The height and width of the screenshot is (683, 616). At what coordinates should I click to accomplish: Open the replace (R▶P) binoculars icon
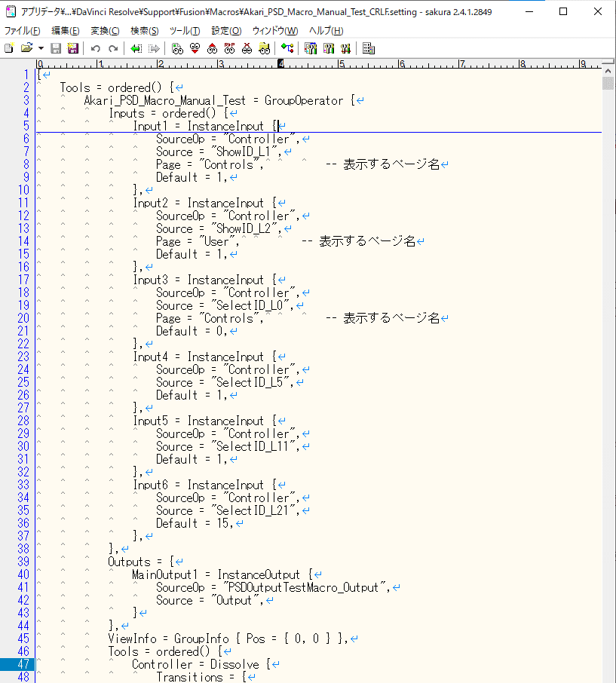pyautogui.click(x=229, y=48)
